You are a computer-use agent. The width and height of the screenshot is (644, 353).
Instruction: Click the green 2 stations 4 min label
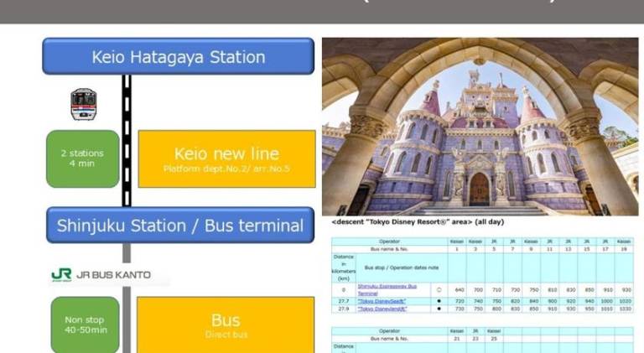82,158
